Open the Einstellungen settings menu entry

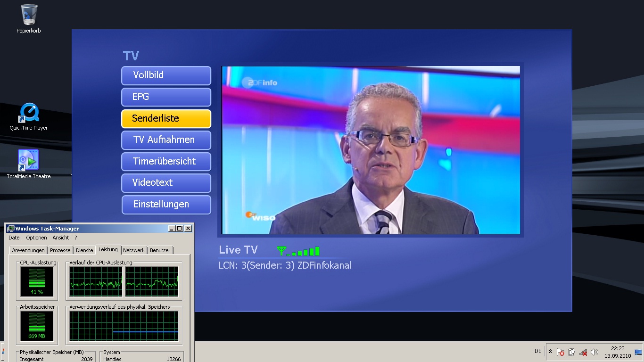click(x=166, y=205)
